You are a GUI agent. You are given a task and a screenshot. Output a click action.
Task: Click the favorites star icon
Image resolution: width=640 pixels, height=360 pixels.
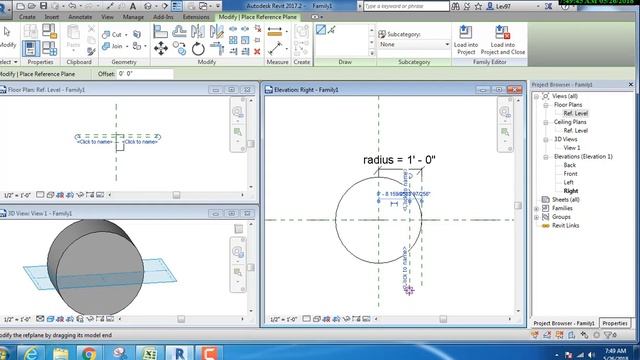478,6
